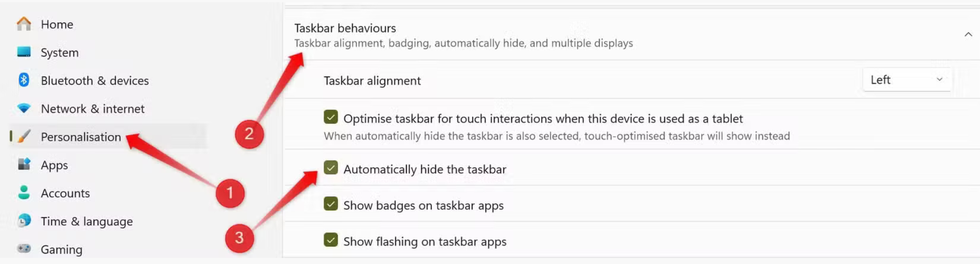The height and width of the screenshot is (264, 980).
Task: Open the Taskbar alignment dropdown
Action: 906,80
